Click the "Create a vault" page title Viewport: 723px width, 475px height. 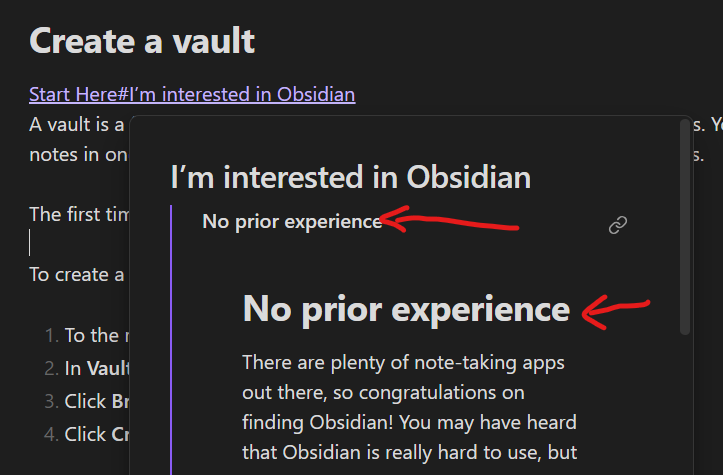[x=142, y=41]
